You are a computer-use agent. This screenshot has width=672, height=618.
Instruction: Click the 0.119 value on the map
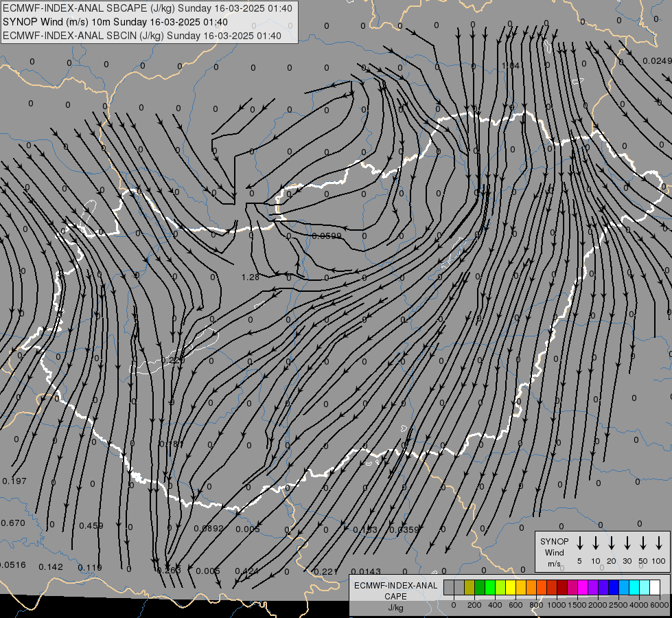[89, 568]
